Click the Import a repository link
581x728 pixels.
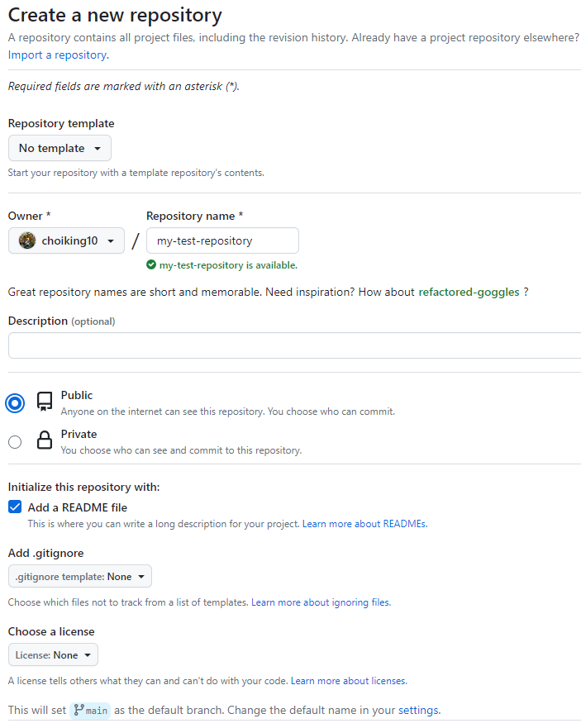[57, 55]
